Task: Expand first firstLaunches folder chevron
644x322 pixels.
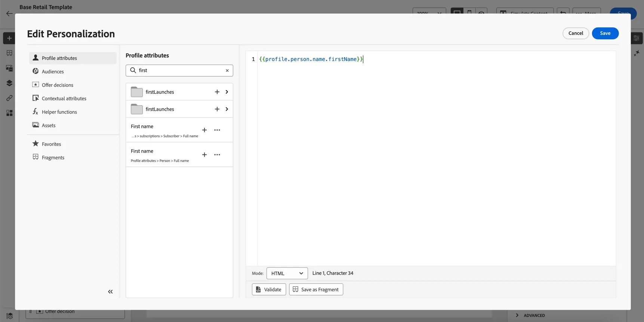Action: click(227, 92)
